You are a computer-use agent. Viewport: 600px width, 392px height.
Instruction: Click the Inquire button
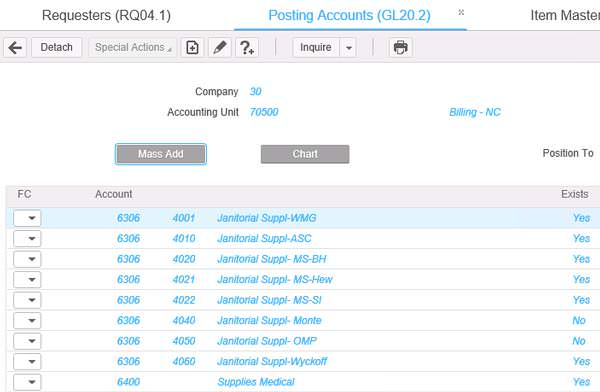pos(316,47)
